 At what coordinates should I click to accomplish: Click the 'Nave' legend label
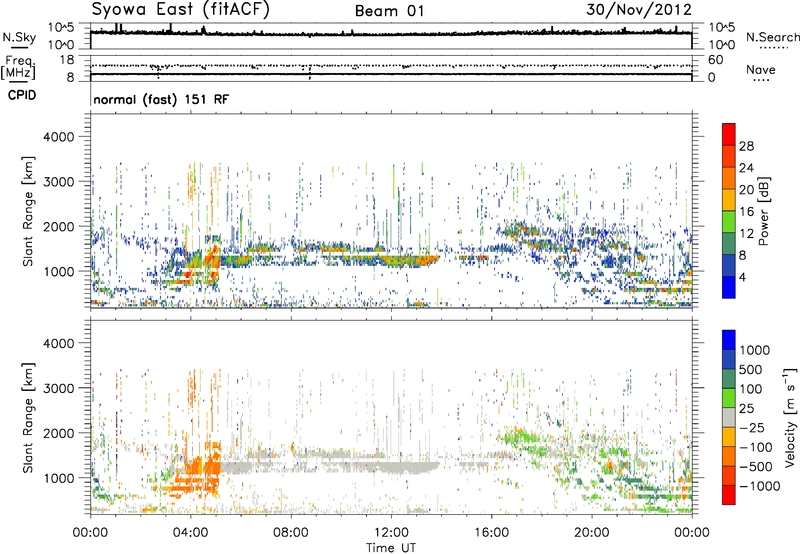coord(761,70)
